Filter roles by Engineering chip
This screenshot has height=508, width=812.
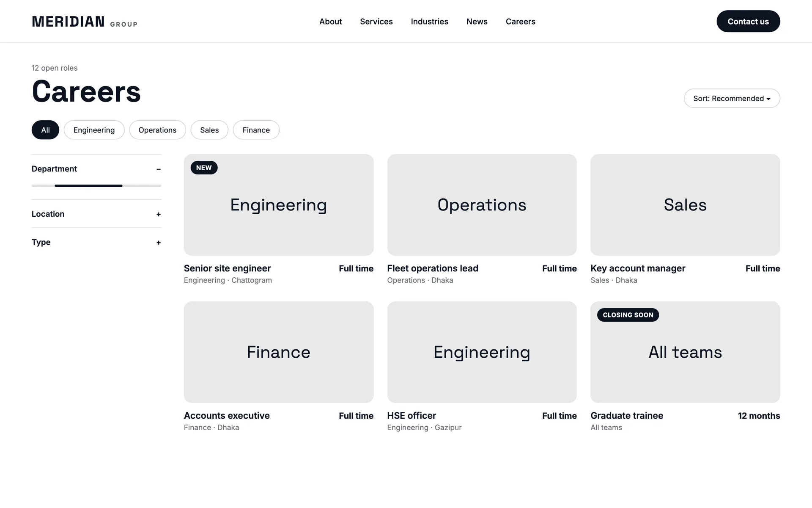(x=94, y=130)
